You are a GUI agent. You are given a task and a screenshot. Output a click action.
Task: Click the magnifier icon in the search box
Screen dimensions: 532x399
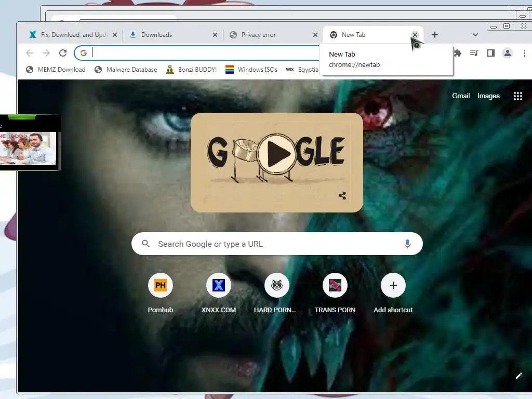tap(146, 244)
